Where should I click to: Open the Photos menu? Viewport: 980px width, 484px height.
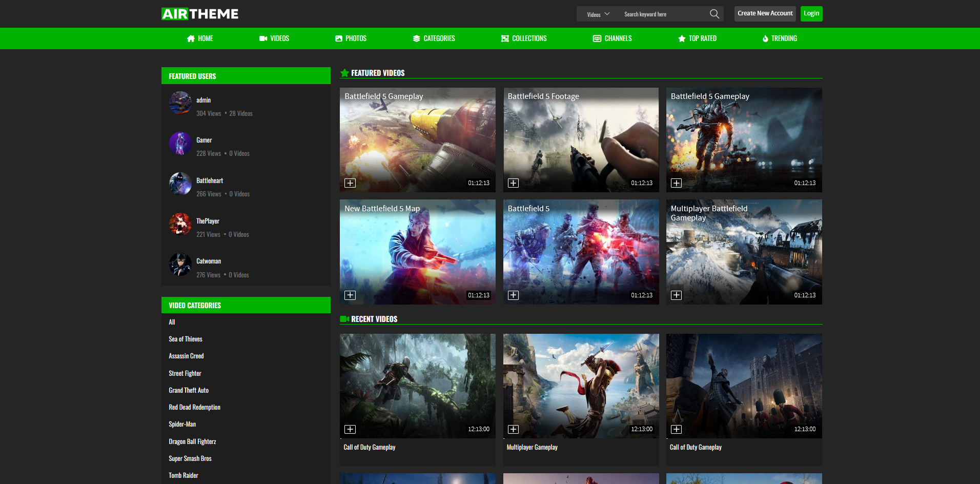(351, 38)
